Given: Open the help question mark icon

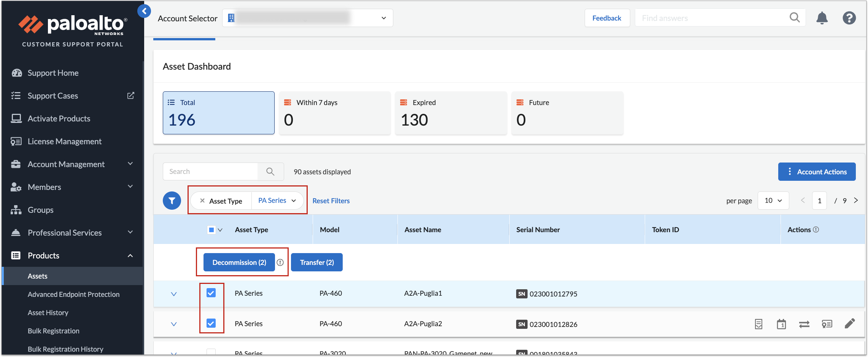Looking at the screenshot, I should (849, 18).
